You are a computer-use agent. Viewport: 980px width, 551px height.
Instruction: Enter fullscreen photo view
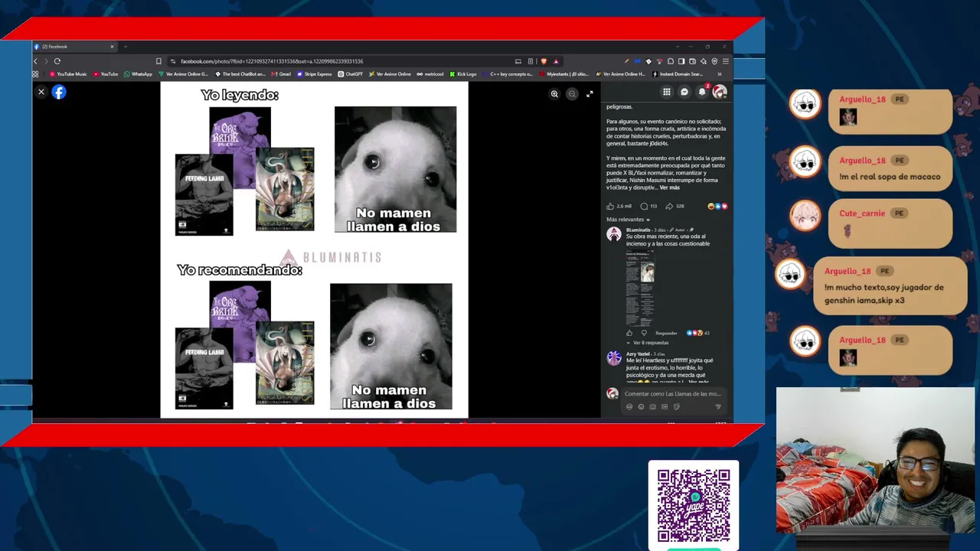(x=590, y=94)
